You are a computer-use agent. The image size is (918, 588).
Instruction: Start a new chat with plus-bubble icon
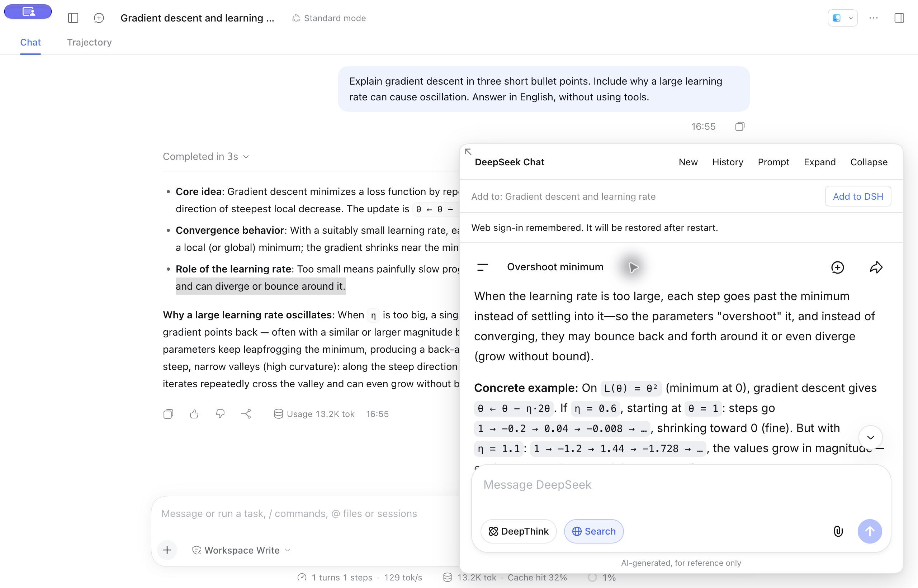point(99,18)
